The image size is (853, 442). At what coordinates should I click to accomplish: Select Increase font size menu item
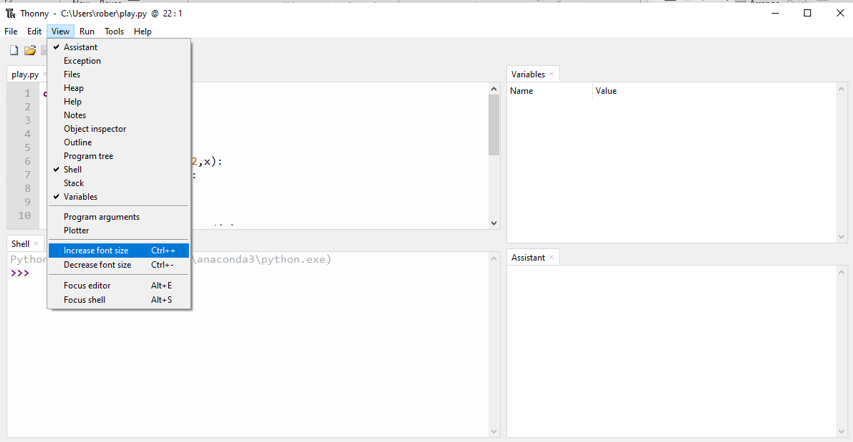[96, 251]
